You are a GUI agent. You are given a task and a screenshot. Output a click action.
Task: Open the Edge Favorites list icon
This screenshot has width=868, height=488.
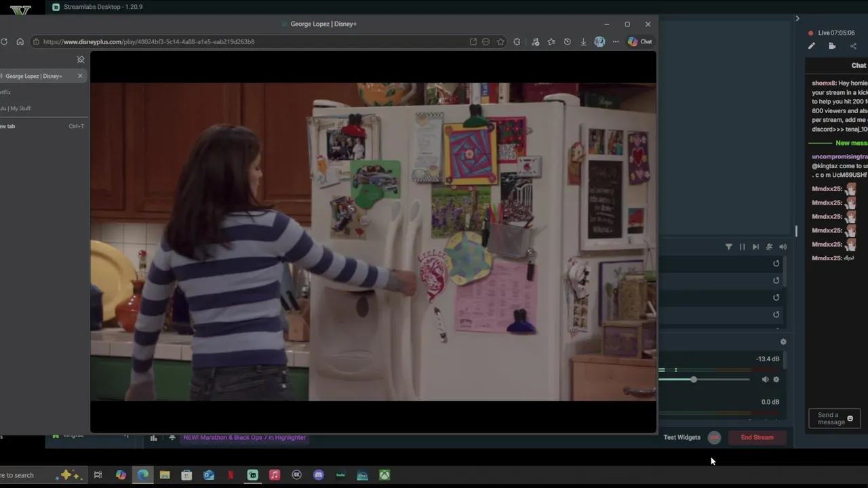551,41
